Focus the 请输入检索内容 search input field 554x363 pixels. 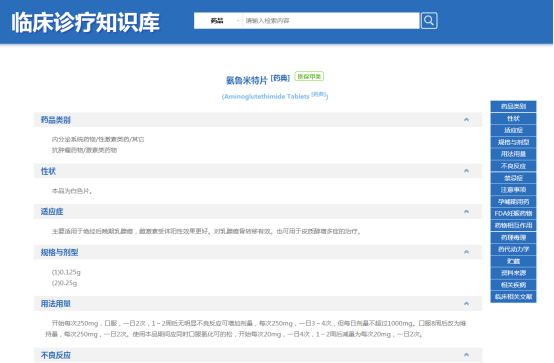coord(331,21)
